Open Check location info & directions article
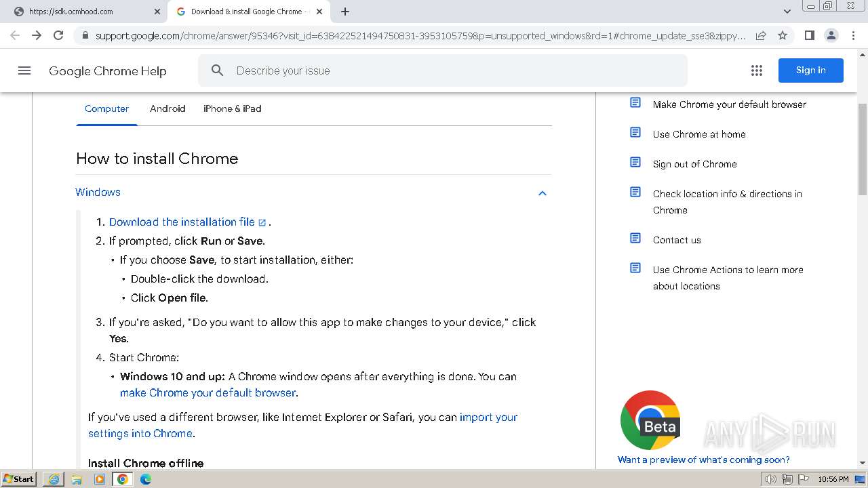The height and width of the screenshot is (488, 868). (x=727, y=202)
